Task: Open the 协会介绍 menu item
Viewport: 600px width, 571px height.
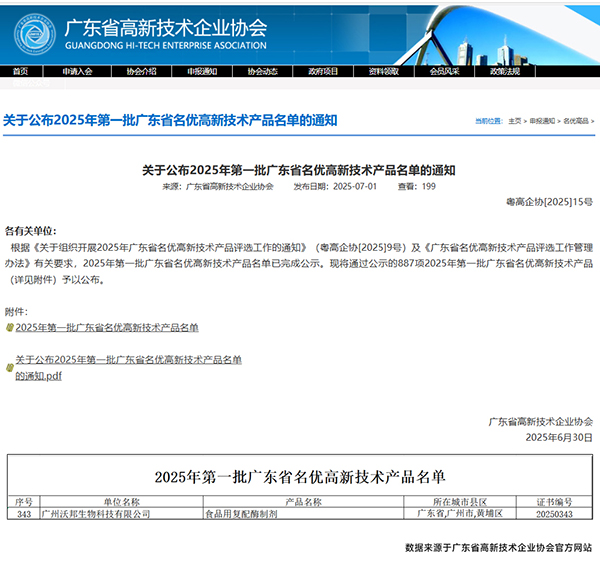Action: coord(142,71)
